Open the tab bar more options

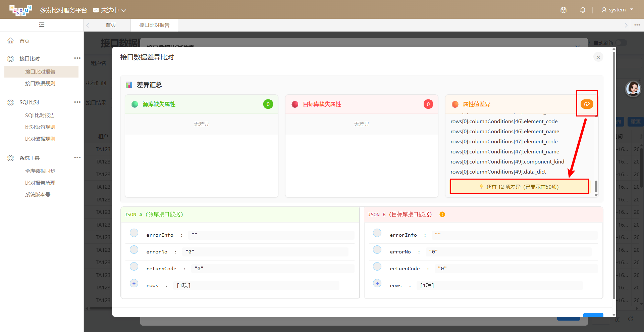coord(637,25)
